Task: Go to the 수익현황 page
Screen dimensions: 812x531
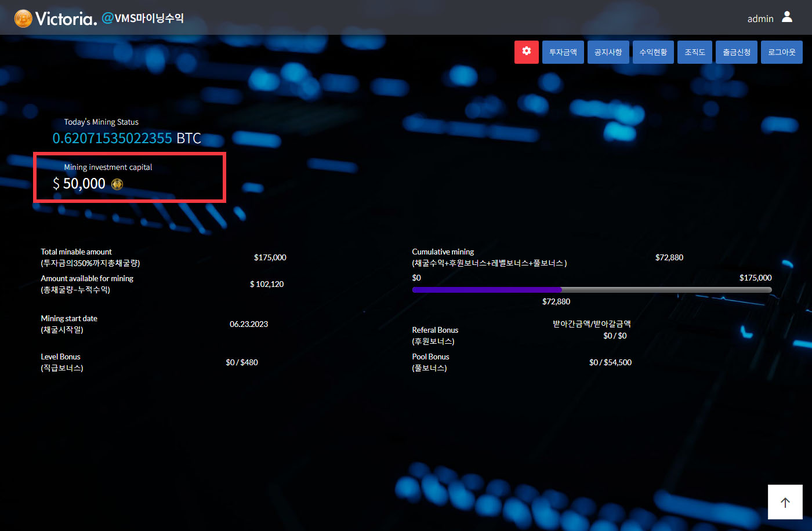Action: pyautogui.click(x=653, y=52)
